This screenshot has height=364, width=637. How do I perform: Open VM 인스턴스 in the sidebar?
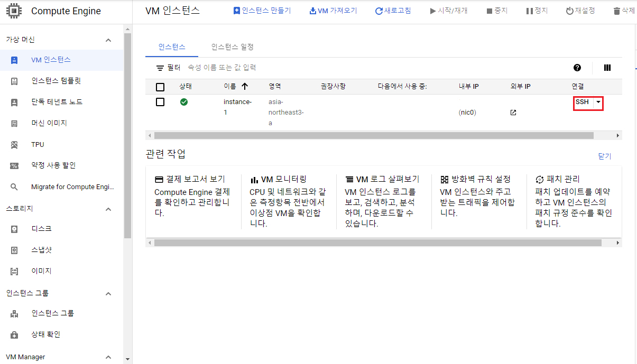[61, 60]
